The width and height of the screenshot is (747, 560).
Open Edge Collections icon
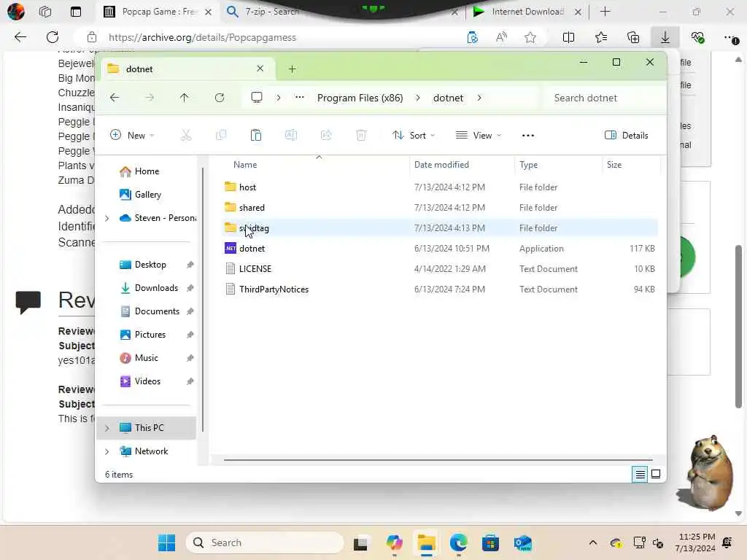click(x=633, y=37)
